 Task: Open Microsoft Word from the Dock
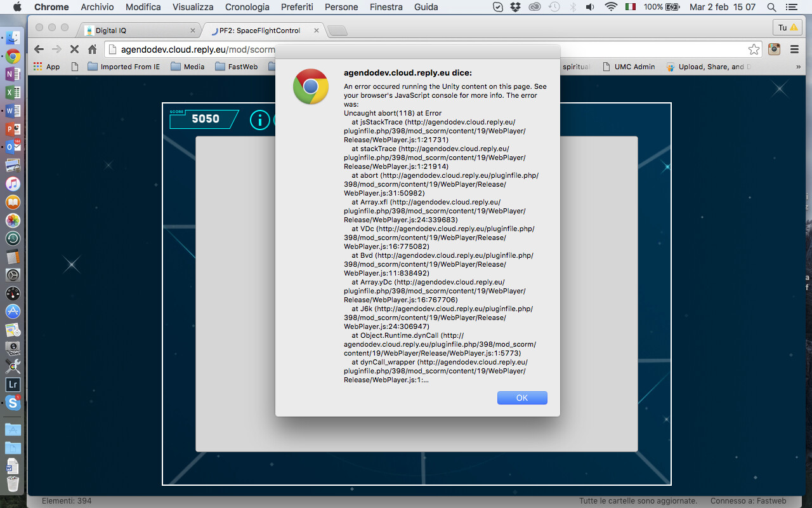click(11, 109)
